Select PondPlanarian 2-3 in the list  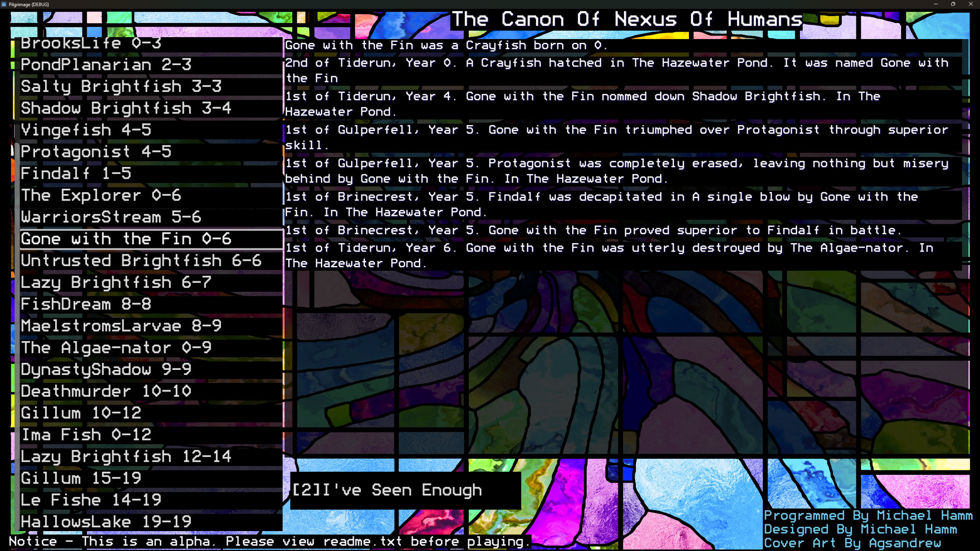pos(151,65)
